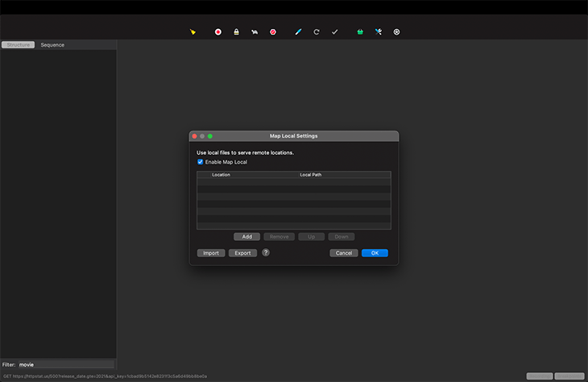Image resolution: width=588 pixels, height=382 pixels.
Task: Open help with the question mark button
Action: click(266, 252)
